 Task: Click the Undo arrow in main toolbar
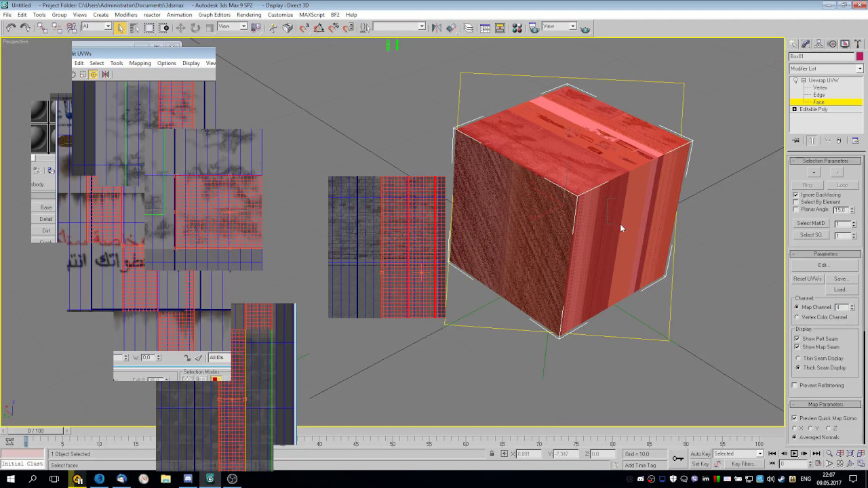pos(11,28)
